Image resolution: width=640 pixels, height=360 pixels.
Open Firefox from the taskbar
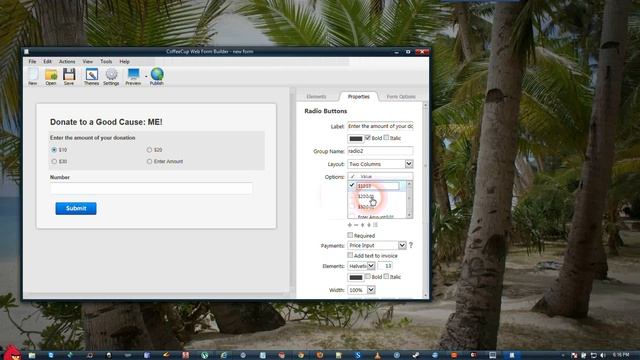point(320,356)
